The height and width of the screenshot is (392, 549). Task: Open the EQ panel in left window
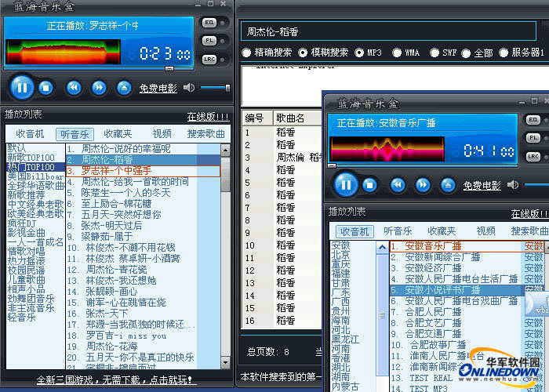click(x=209, y=23)
